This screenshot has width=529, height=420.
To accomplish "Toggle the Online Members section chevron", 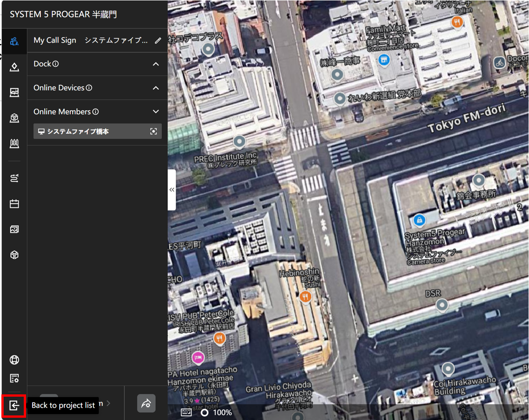I will [x=155, y=112].
